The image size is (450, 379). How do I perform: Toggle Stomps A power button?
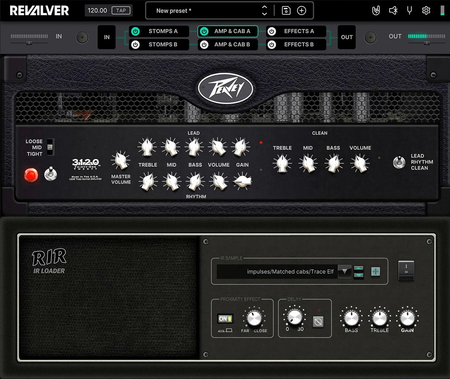135,31
